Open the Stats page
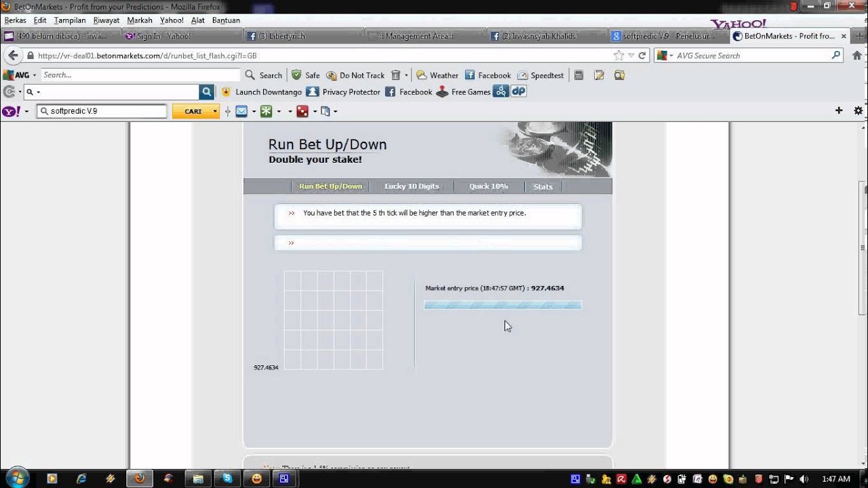Image resolution: width=868 pixels, height=488 pixels. (x=542, y=186)
